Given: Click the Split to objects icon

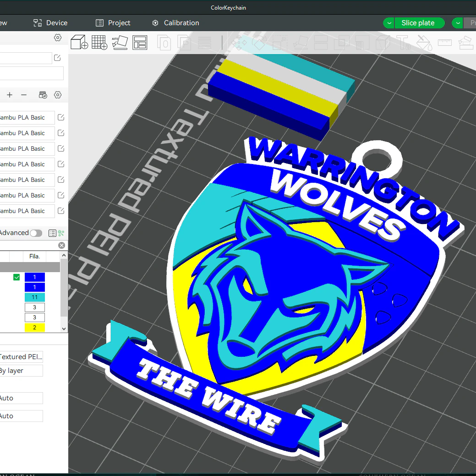Looking at the screenshot, I should point(164,42).
